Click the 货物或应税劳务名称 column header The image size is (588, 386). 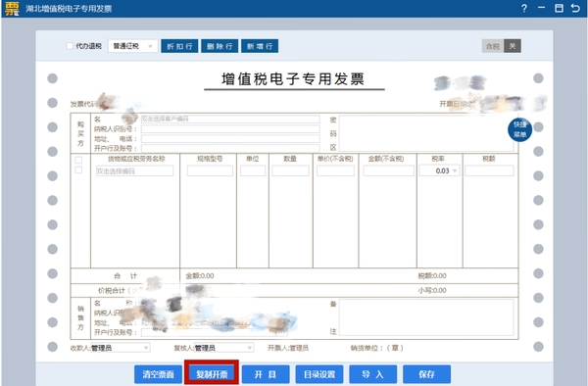(136, 159)
